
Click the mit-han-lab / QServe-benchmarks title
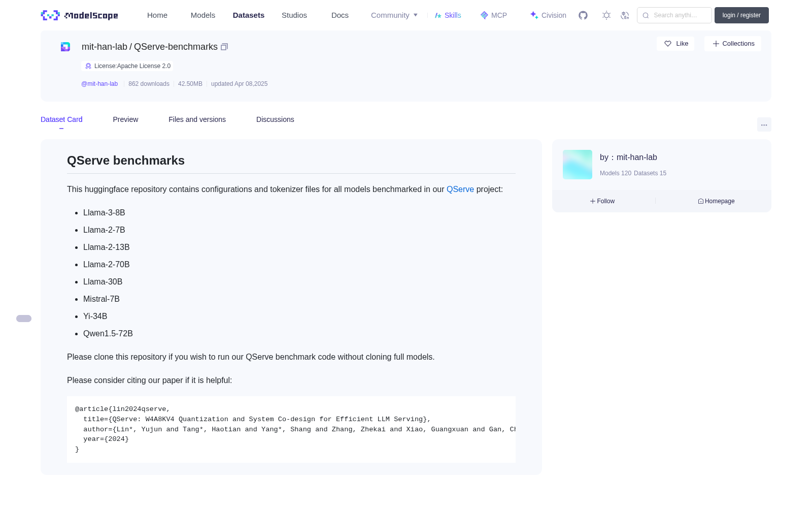[150, 47]
